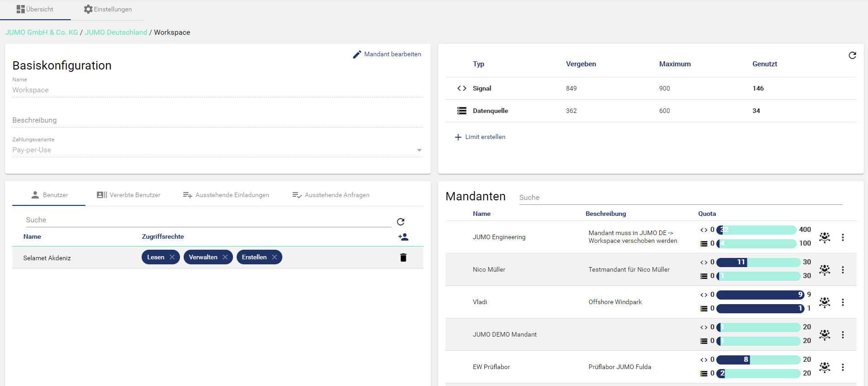The width and height of the screenshot is (868, 386).
Task: Switch to Vererbte Benutzer tab
Action: tap(129, 195)
